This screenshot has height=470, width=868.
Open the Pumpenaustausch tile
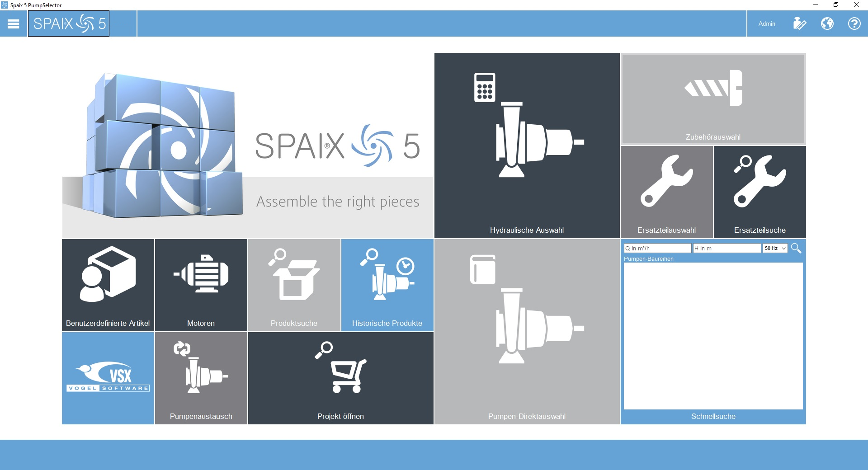[x=201, y=378]
